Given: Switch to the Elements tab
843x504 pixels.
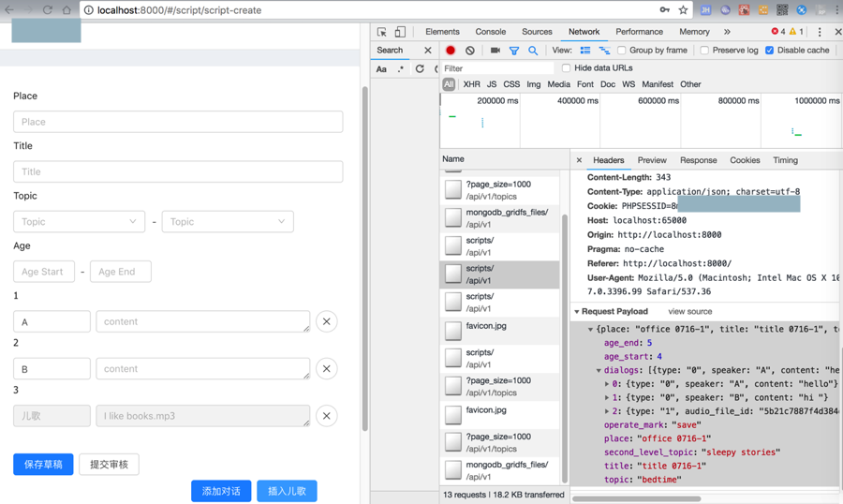Looking at the screenshot, I should pos(442,32).
